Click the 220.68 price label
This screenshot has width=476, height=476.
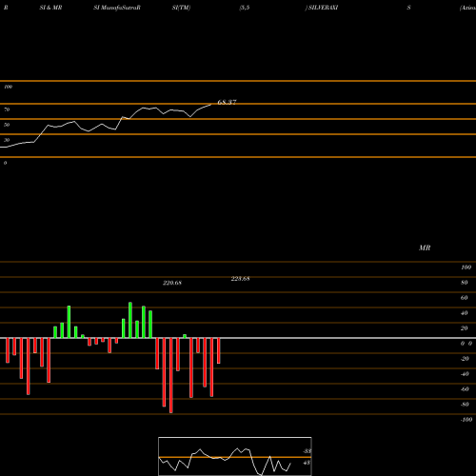[172, 283]
